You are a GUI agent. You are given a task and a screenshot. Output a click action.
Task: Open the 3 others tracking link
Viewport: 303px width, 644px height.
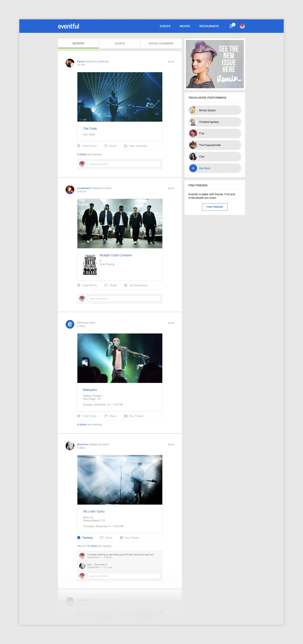click(x=82, y=154)
